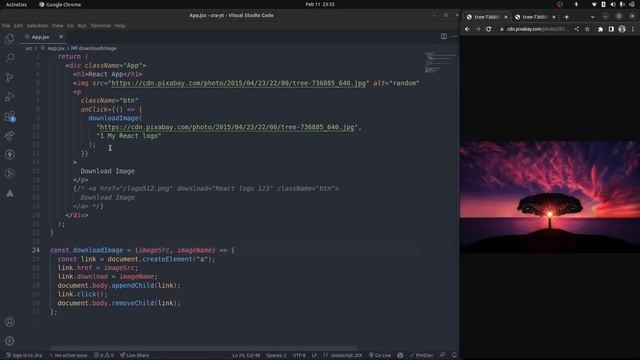This screenshot has height=360, width=640.
Task: Open the feedback icon in the status bar
Action: click(443, 356)
